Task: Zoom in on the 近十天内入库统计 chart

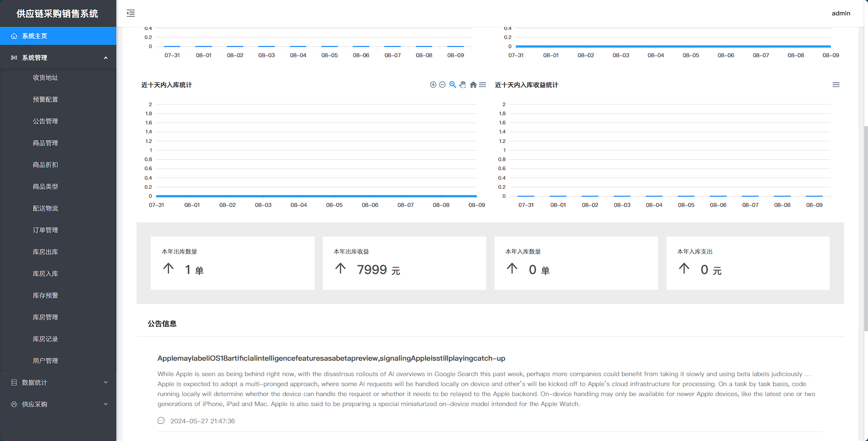Action: point(433,85)
